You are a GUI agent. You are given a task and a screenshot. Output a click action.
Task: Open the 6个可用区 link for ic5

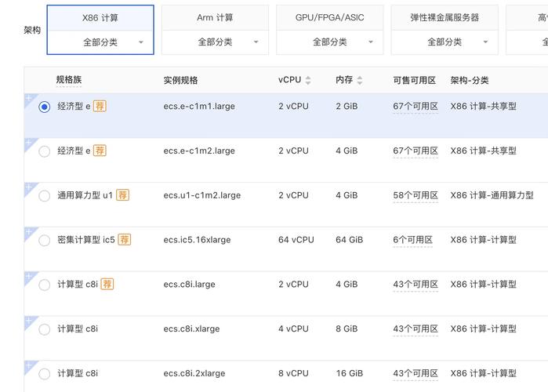(x=412, y=240)
